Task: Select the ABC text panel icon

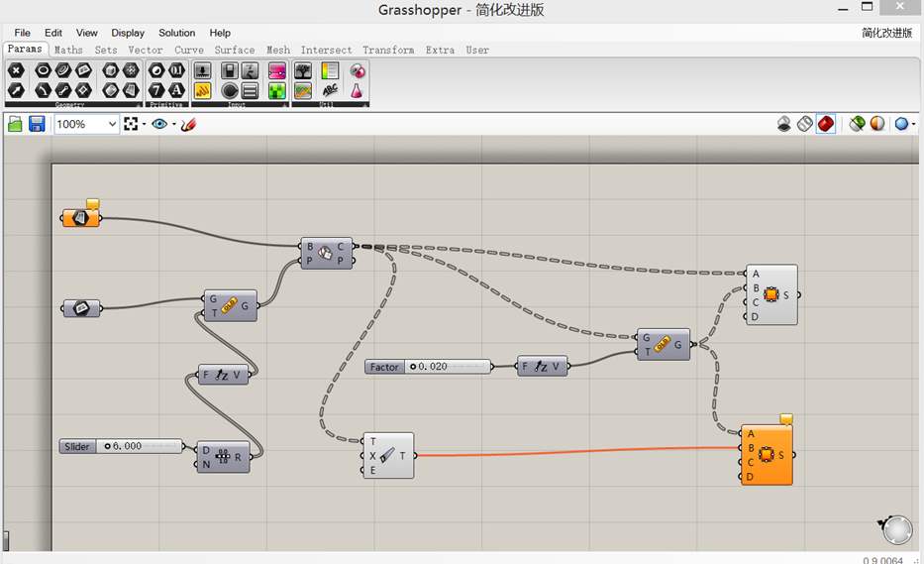Action: [x=330, y=90]
